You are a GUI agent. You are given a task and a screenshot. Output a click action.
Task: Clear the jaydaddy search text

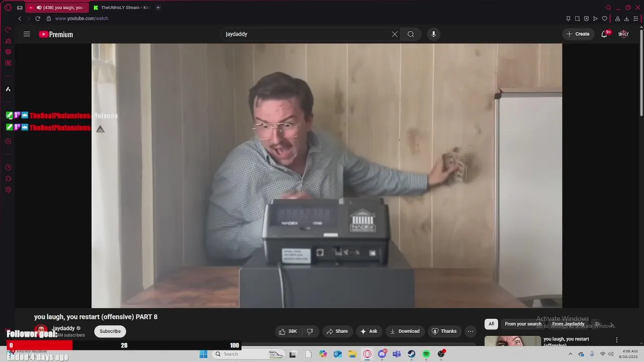394,34
